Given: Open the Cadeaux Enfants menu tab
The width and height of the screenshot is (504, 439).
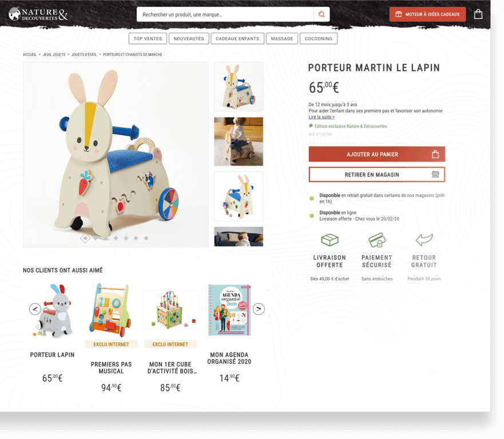Looking at the screenshot, I should pyautogui.click(x=237, y=38).
